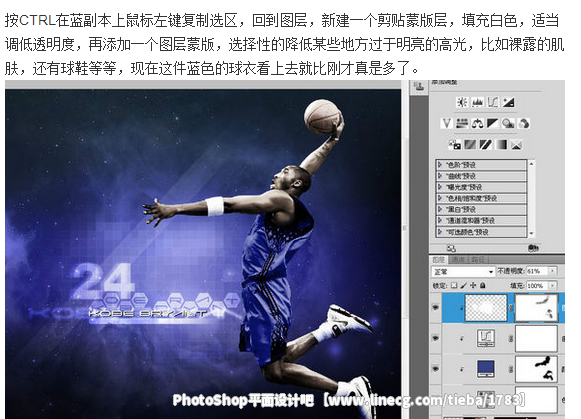The height and width of the screenshot is (419, 581).
Task: Hide the selected white clipping layer
Action: 436,307
